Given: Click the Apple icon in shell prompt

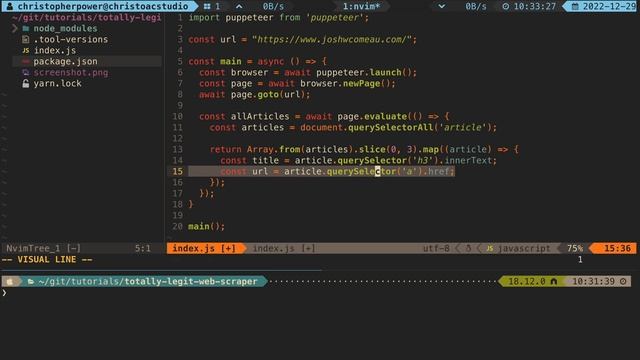Looking at the screenshot, I should pyautogui.click(x=10, y=282).
